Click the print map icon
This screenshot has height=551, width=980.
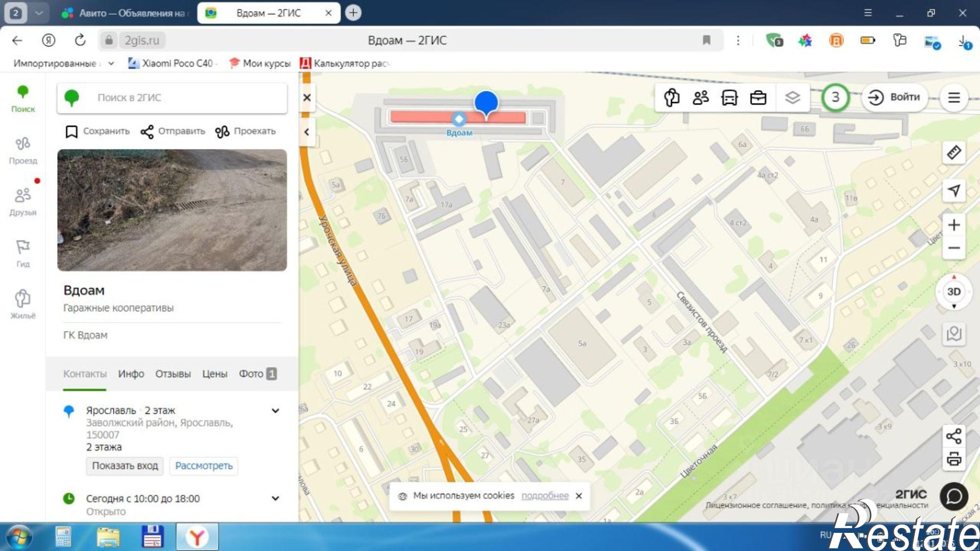(x=954, y=459)
